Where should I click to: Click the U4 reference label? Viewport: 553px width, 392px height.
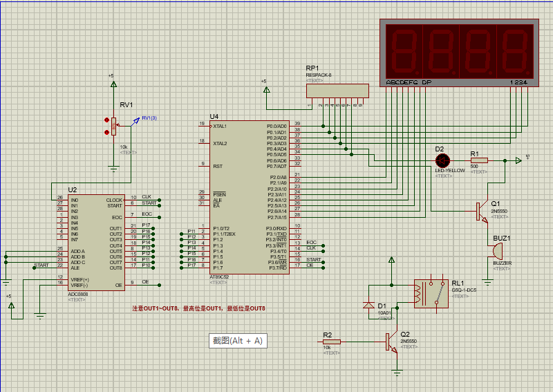(214, 116)
